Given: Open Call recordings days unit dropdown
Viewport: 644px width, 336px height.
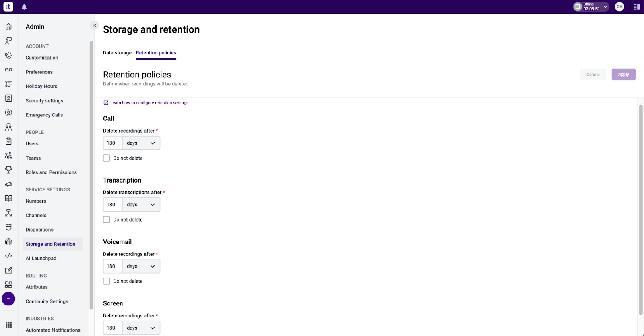Looking at the screenshot, I should pos(141,143).
